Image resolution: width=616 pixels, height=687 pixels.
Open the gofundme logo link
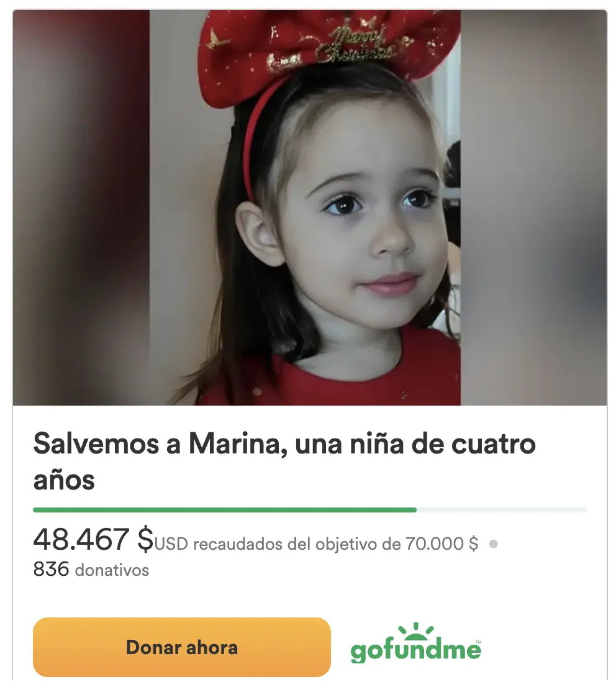click(x=416, y=643)
